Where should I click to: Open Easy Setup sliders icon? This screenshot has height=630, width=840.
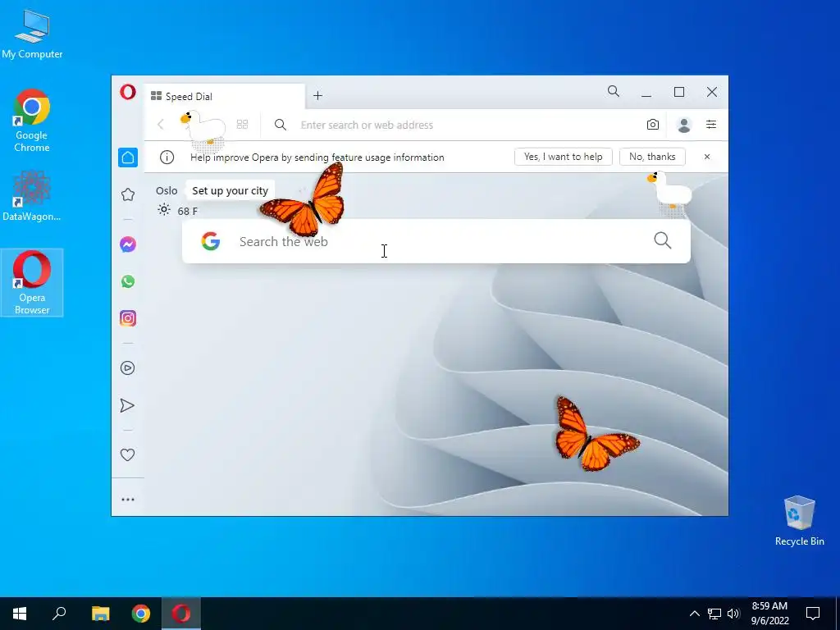coord(711,125)
